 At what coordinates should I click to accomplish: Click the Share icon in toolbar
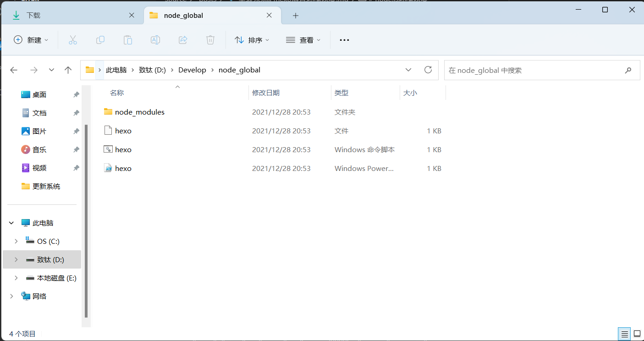(183, 40)
